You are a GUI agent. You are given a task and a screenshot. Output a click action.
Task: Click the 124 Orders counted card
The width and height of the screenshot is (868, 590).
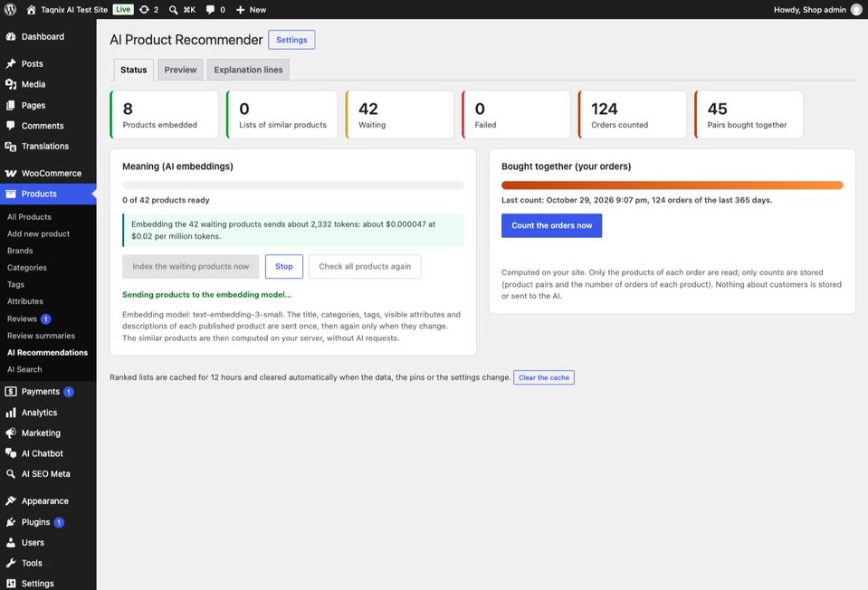coord(632,115)
